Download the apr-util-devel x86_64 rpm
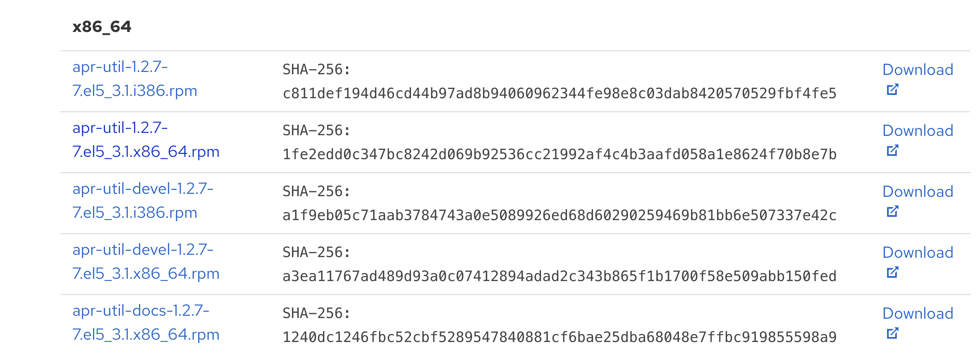 pyautogui.click(x=917, y=253)
